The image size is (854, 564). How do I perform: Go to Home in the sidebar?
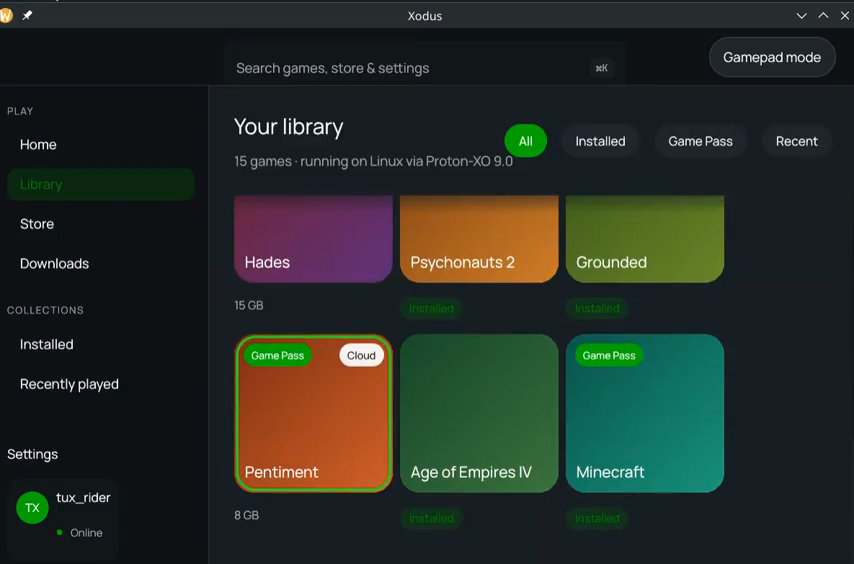[x=101, y=145]
